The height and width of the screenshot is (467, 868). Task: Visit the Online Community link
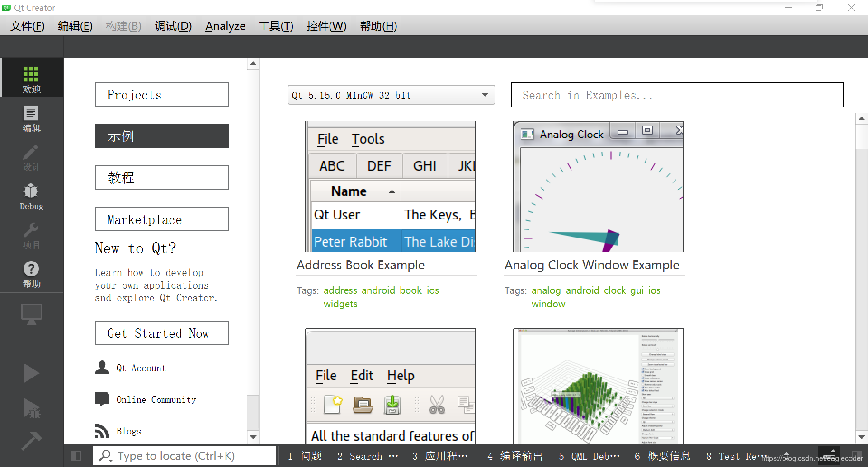click(156, 400)
